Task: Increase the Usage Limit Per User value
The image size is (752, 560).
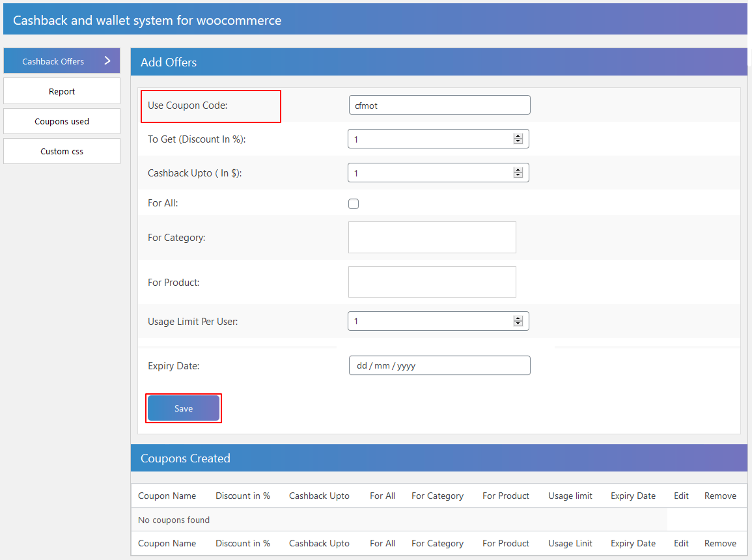Action: 518,318
